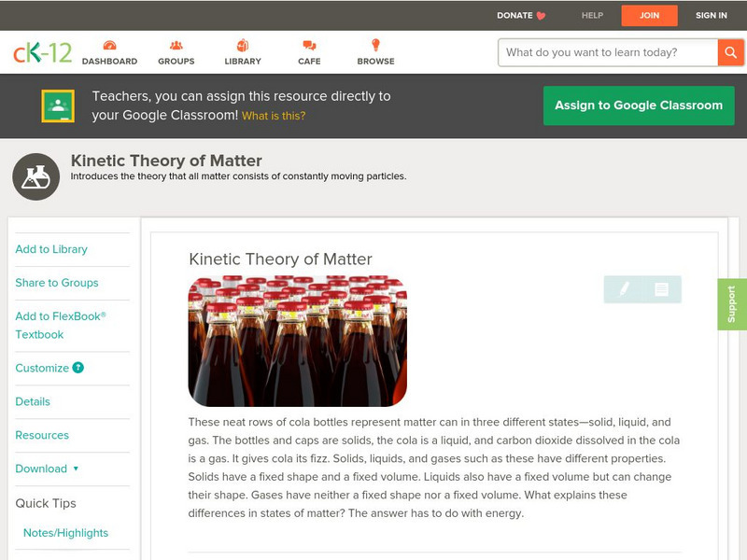Click the DASHBOARD menu label
Screen dimensions: 747x560
pyautogui.click(x=109, y=62)
